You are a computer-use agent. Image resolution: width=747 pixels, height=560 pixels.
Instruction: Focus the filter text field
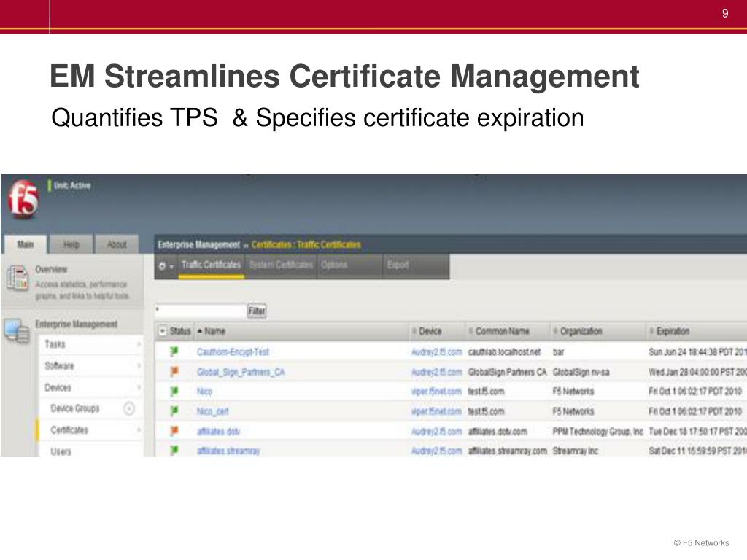click(201, 311)
